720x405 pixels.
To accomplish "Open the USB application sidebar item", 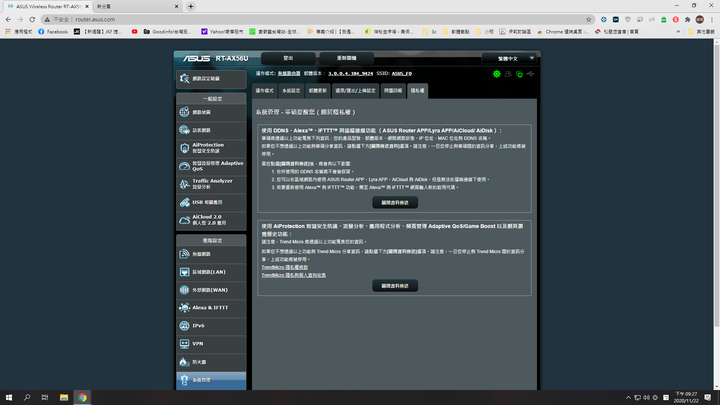I will 211,202.
